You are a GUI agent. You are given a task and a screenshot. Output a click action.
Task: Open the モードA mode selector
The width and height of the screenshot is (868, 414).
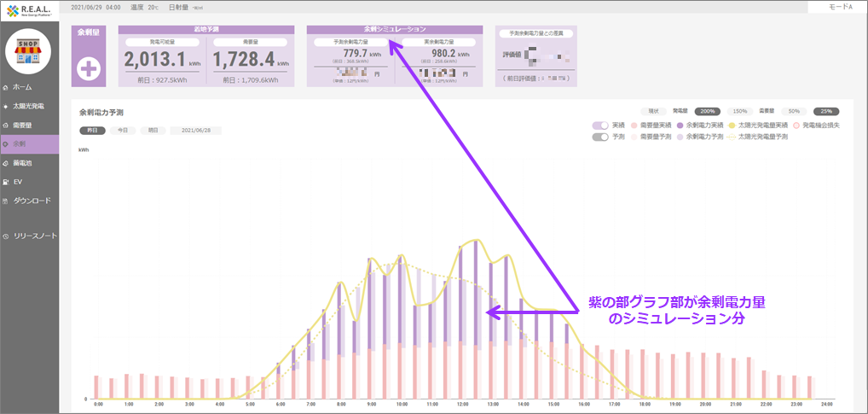click(838, 7)
